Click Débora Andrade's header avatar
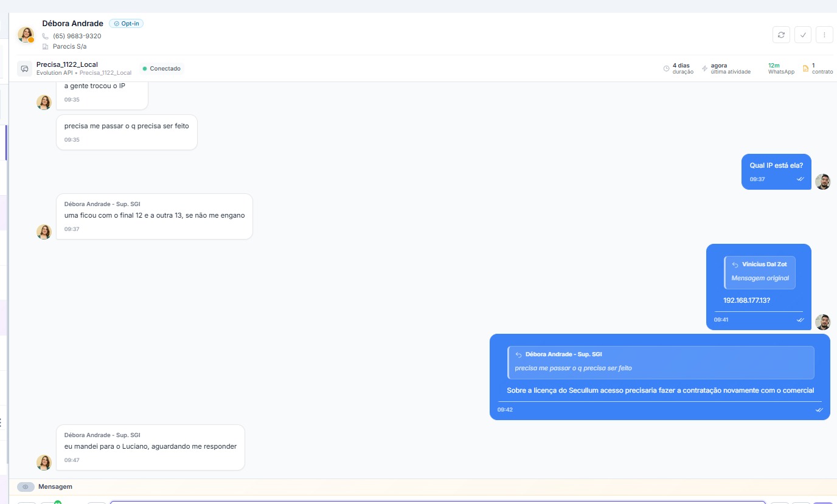 [26, 35]
